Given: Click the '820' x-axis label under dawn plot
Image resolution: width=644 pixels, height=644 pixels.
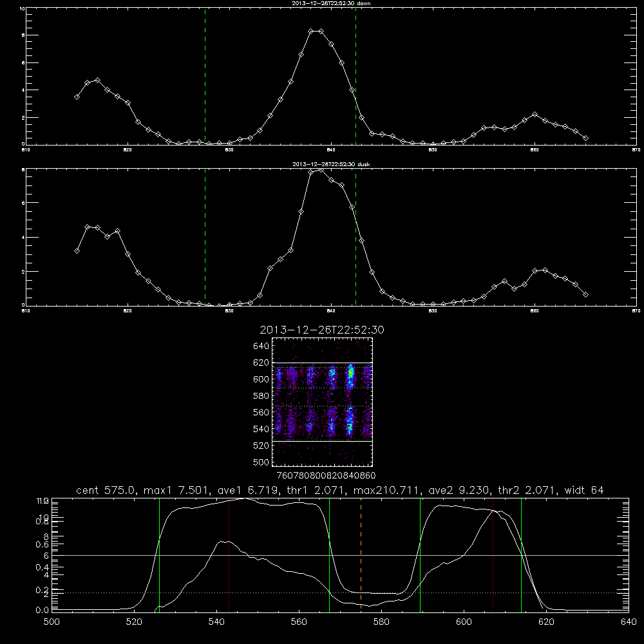Looking at the screenshot, I should coord(128,150).
